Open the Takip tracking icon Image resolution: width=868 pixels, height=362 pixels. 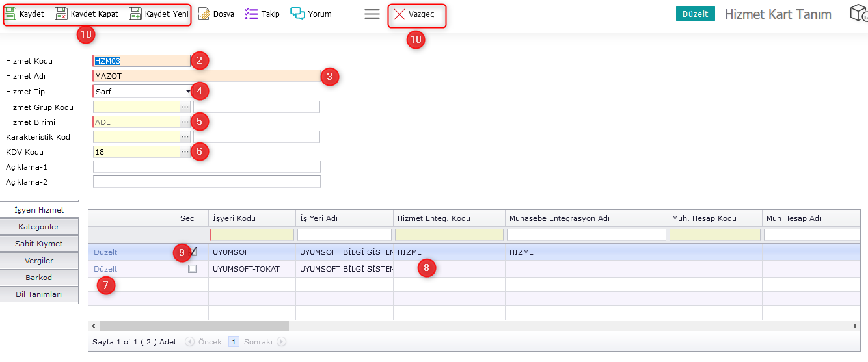[x=251, y=14]
